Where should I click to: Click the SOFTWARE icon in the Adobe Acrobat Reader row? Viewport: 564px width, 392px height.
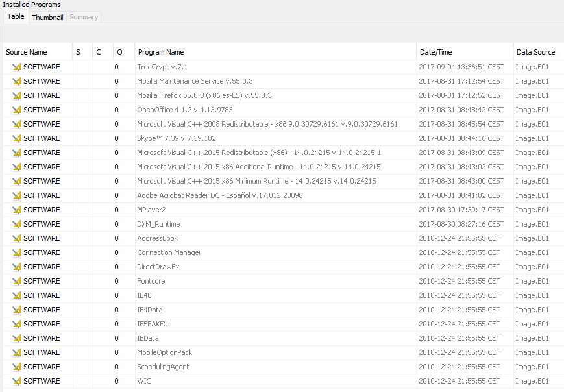pyautogui.click(x=16, y=195)
